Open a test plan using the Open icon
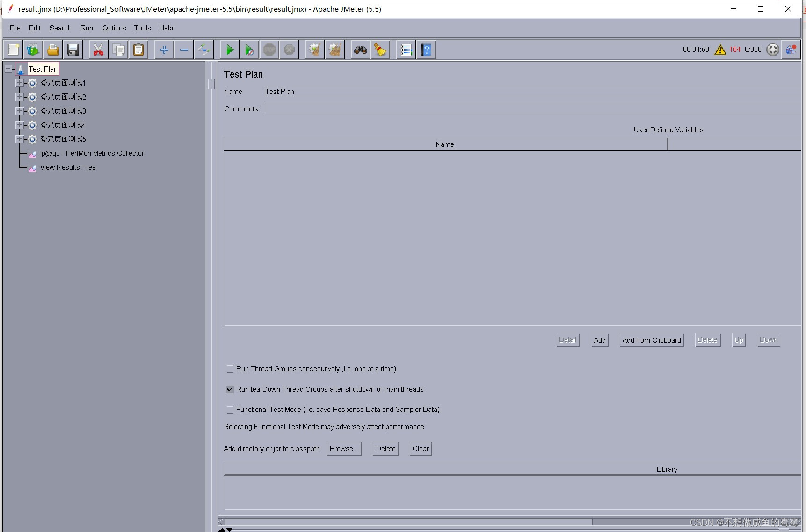The height and width of the screenshot is (532, 806). click(53, 50)
